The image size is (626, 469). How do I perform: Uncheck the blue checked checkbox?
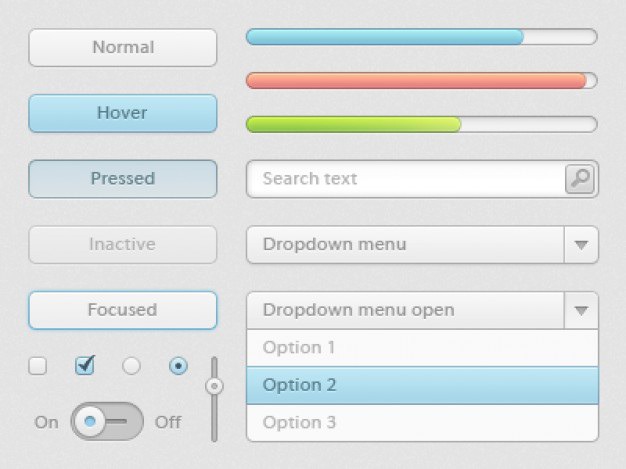click(85, 365)
